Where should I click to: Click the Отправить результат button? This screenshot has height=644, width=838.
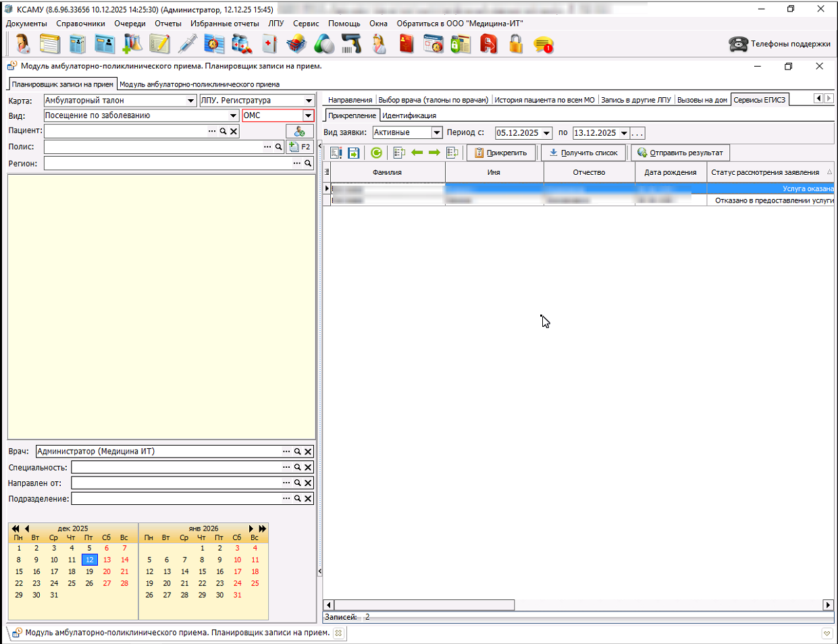click(680, 153)
